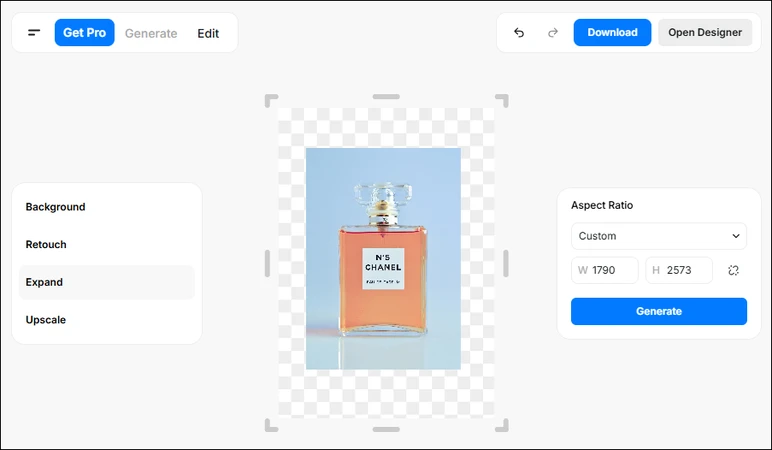Click the width field showing 1790
The height and width of the screenshot is (450, 772).
pos(605,270)
